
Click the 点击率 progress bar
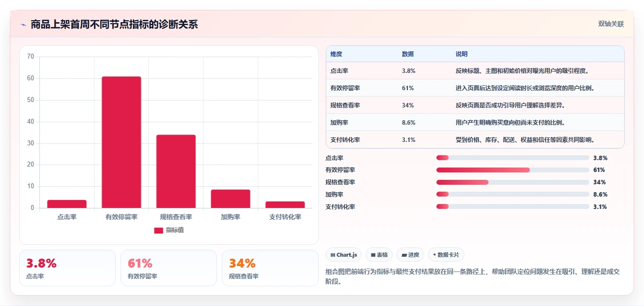click(513, 158)
